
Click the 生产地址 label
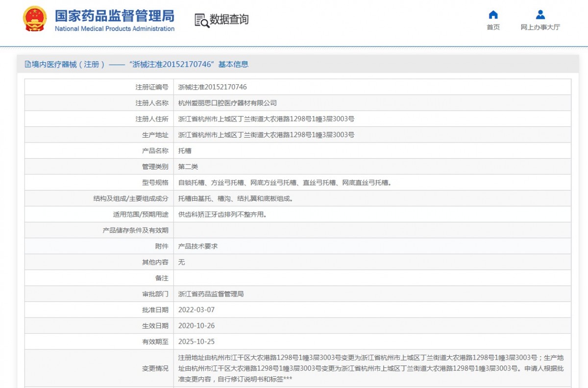(155, 135)
